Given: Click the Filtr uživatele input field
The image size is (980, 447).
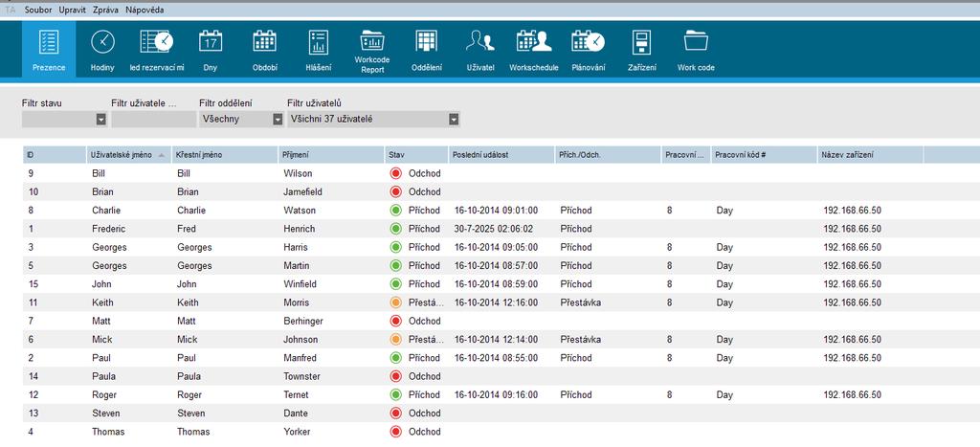Looking at the screenshot, I should click(x=154, y=120).
